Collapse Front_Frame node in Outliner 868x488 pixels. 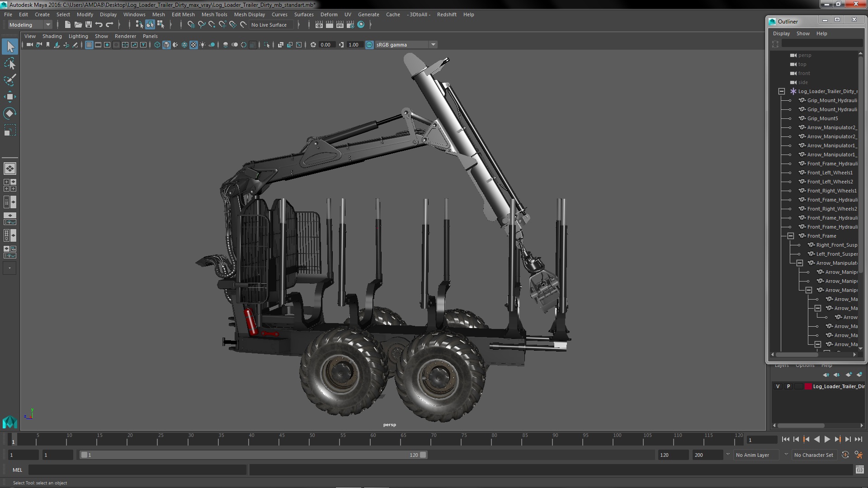pos(791,236)
